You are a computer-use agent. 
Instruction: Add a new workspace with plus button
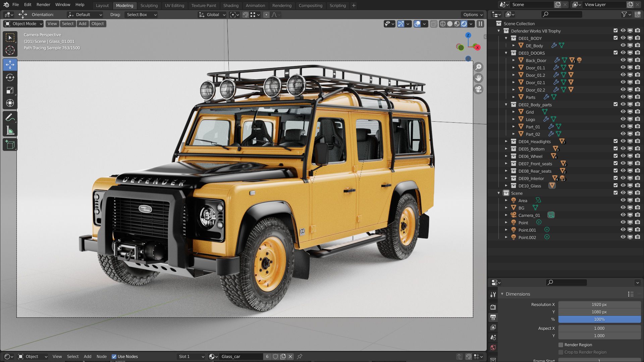tap(354, 6)
